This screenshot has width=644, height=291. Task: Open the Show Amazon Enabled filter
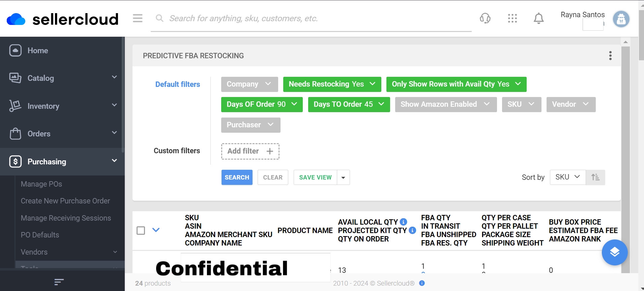tap(446, 104)
